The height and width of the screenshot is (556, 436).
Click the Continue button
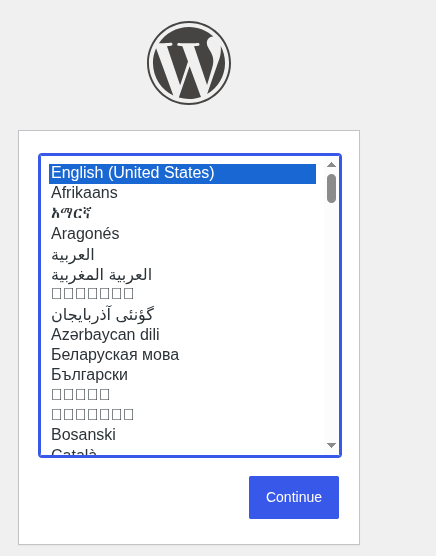[x=294, y=497]
